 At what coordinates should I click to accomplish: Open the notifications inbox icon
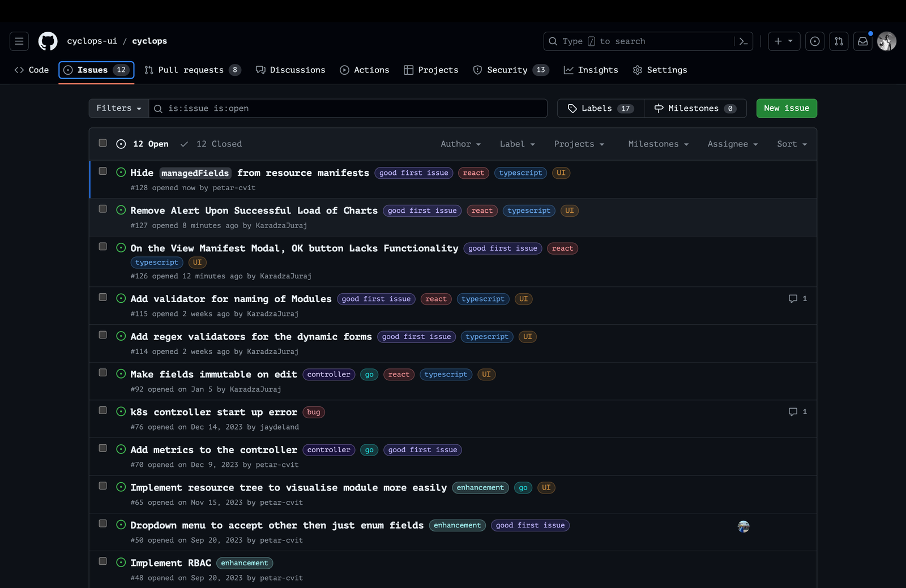(x=862, y=41)
